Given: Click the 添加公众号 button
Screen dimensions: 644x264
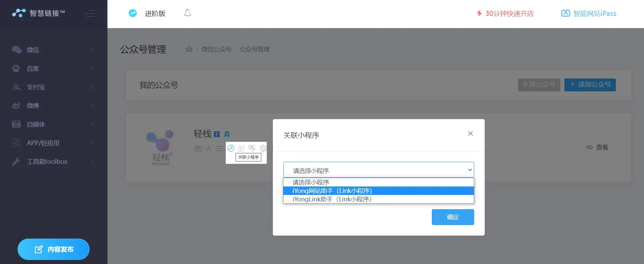Looking at the screenshot, I should (x=590, y=85).
